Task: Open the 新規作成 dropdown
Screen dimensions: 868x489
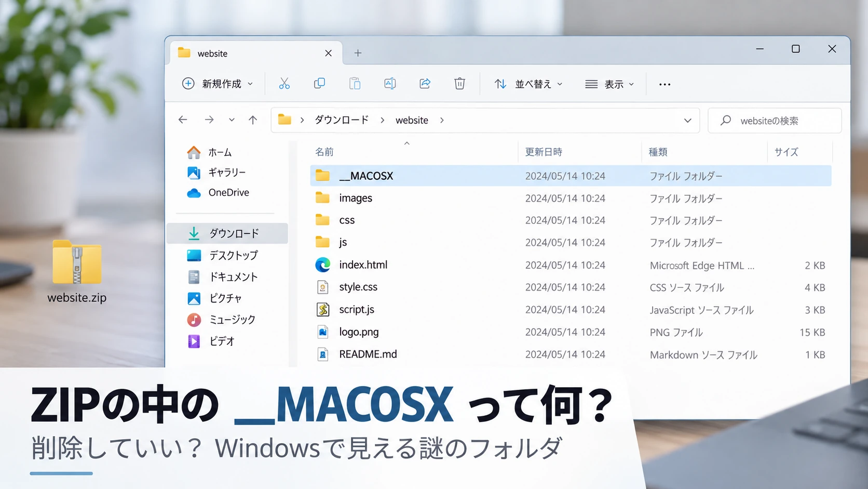Action: (x=218, y=84)
